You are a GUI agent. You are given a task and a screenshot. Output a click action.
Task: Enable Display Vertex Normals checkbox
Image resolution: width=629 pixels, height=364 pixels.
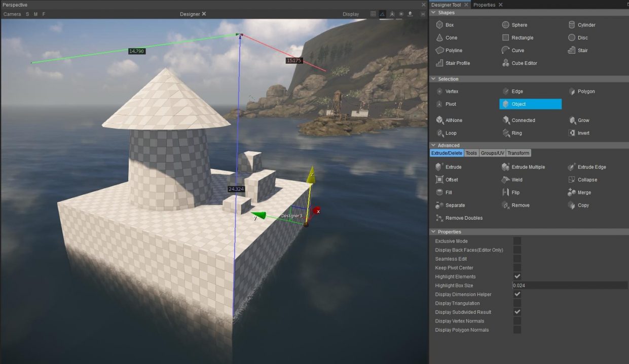[x=517, y=320]
